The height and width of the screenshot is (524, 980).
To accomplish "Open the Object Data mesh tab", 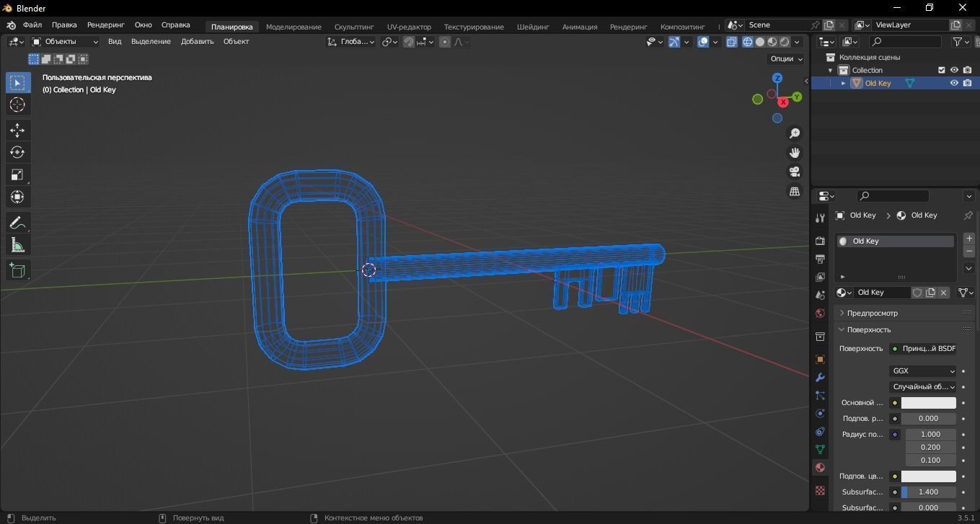I will 820,449.
